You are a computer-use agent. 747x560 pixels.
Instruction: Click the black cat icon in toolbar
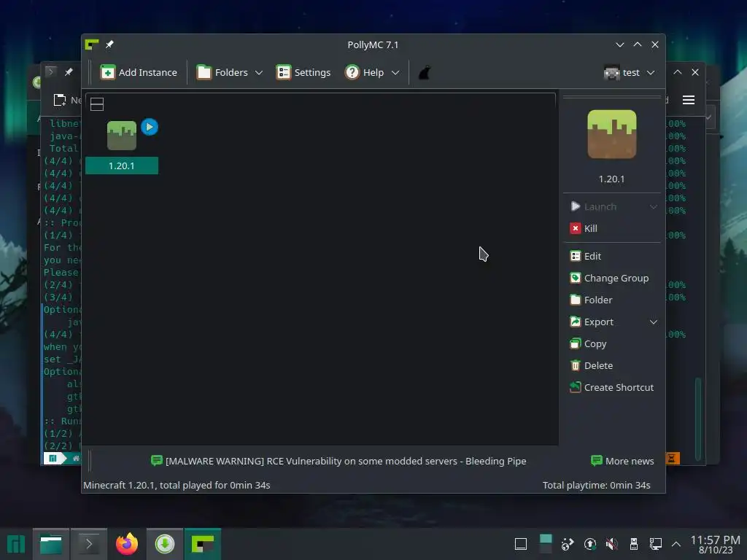tap(425, 73)
